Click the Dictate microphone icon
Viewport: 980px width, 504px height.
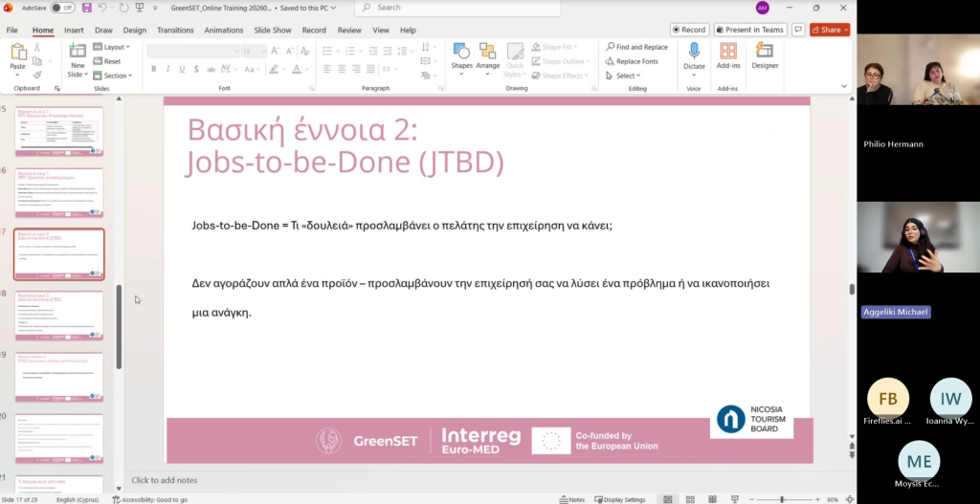694,51
